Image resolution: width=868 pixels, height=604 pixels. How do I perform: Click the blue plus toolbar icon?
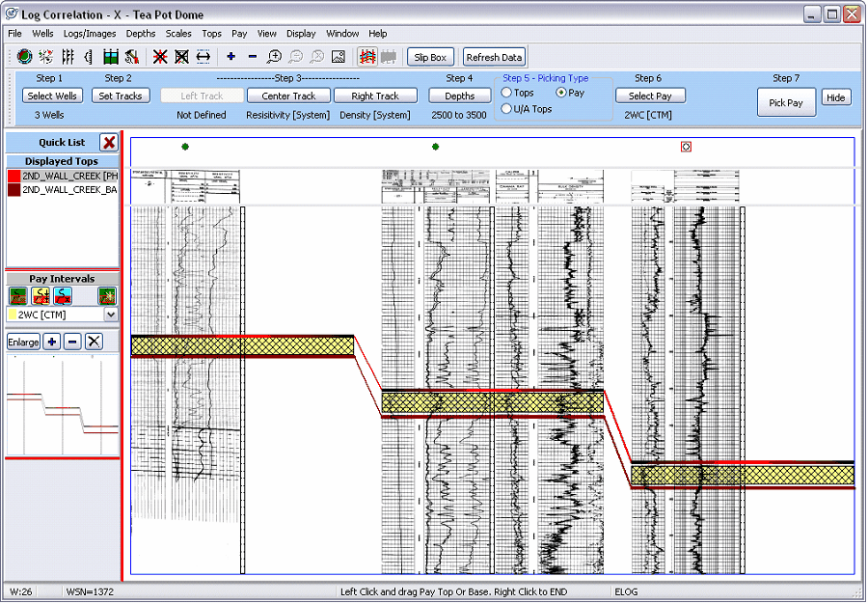[231, 57]
